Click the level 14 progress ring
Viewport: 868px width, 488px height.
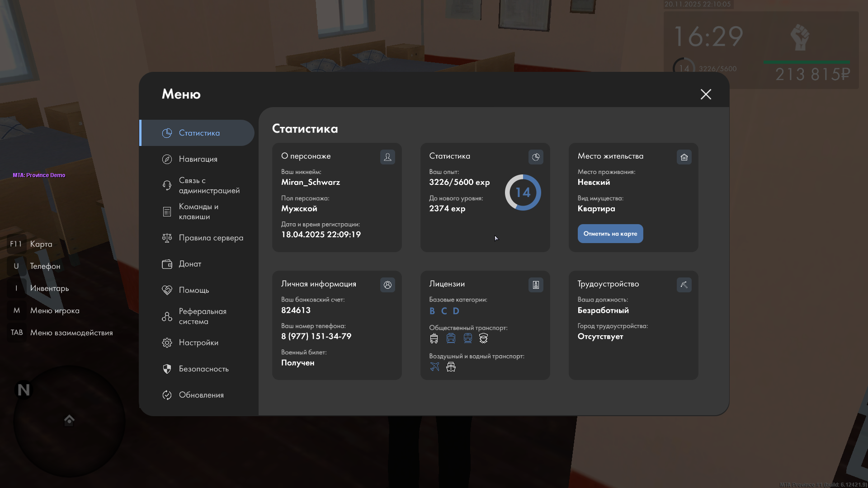pos(523,192)
